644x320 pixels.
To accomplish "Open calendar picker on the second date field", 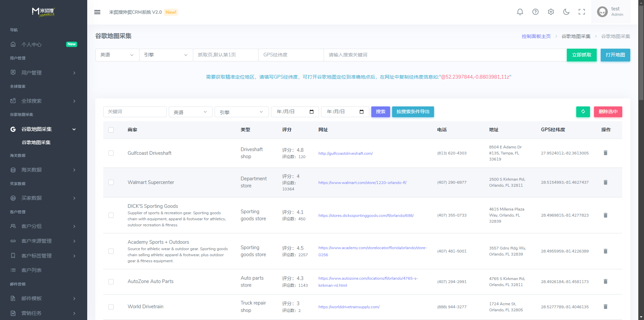I will (362, 112).
